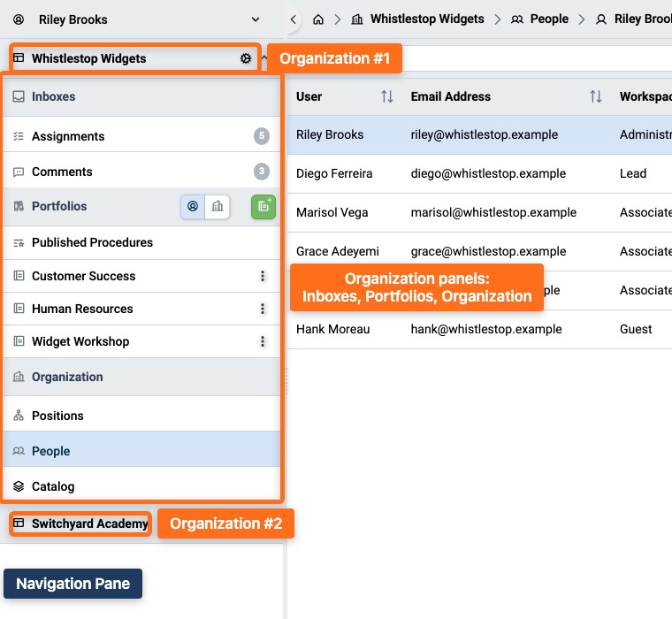672x619 pixels.
Task: Open Widget Workshop more options menu
Action: pos(263,341)
